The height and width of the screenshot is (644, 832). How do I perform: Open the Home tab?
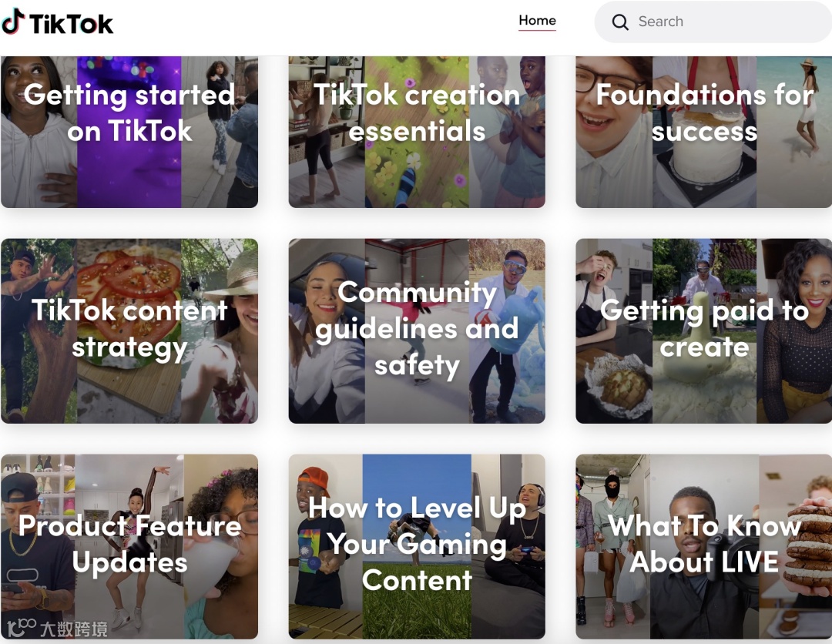click(537, 21)
